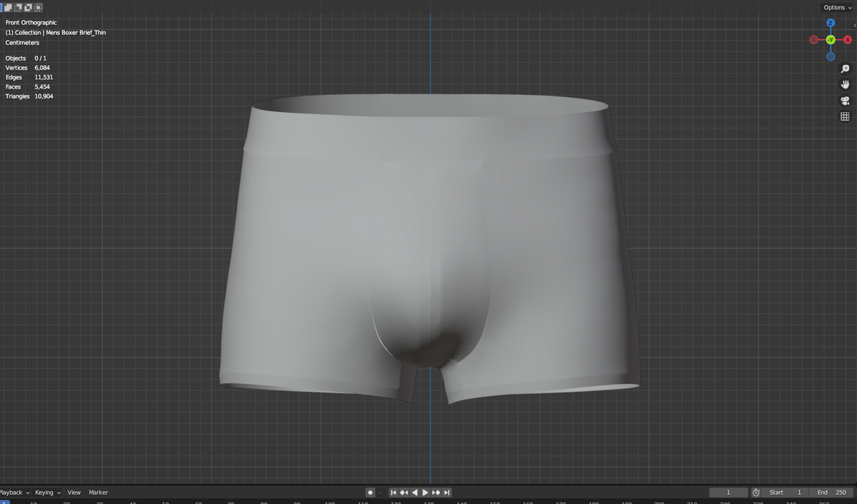Screen dimensions: 857x504
Task: Click the Triangles count '10,904'
Action: 44,96
